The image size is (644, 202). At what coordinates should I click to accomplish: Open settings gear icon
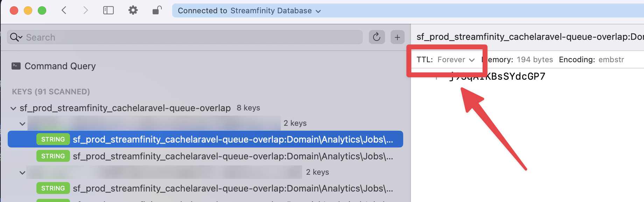coord(133,10)
